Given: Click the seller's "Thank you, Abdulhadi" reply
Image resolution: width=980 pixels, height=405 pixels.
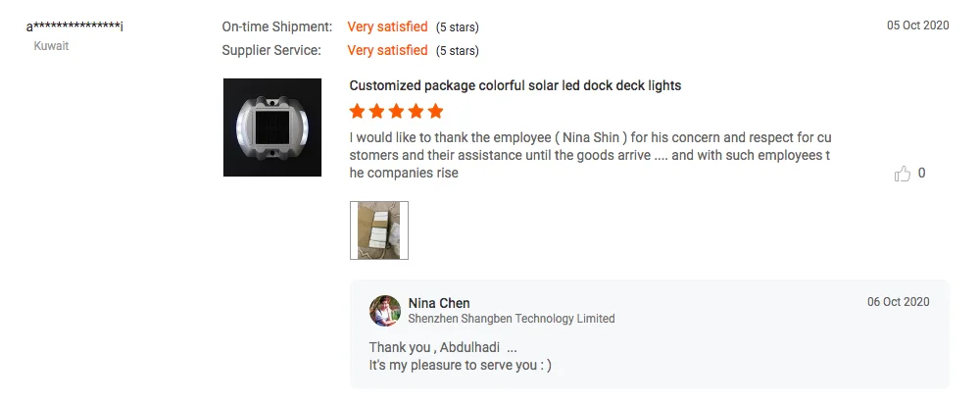Looking at the screenshot, I should pos(443,348).
